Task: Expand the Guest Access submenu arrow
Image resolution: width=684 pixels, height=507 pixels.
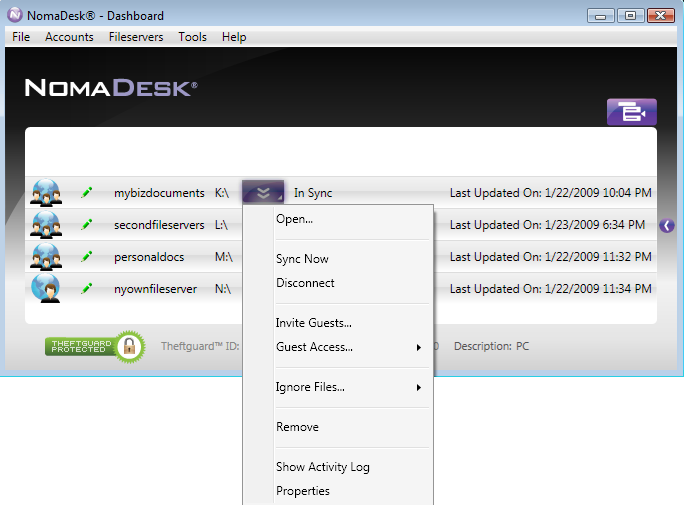Action: tap(419, 347)
